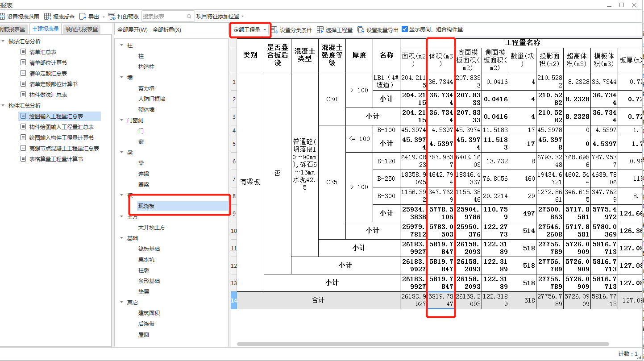Click document icon beside 绘图输入构件工程量计算书
This screenshot has height=361, width=644.
(23, 137)
